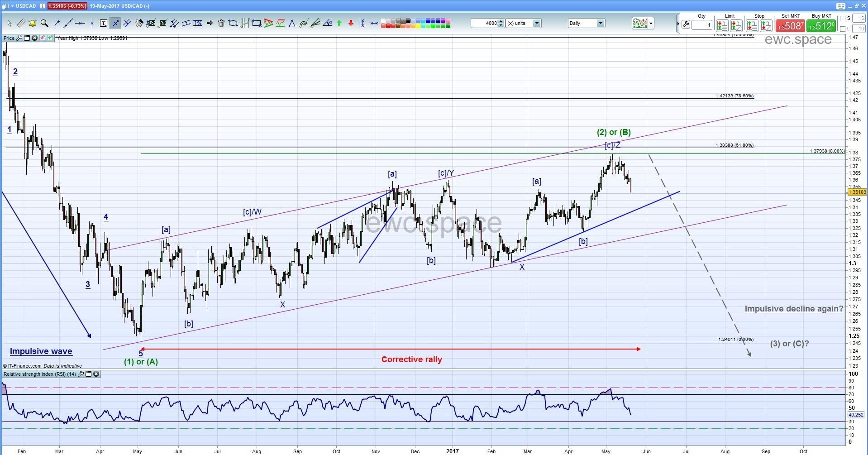Click the Buy MKT price button

pos(821,26)
